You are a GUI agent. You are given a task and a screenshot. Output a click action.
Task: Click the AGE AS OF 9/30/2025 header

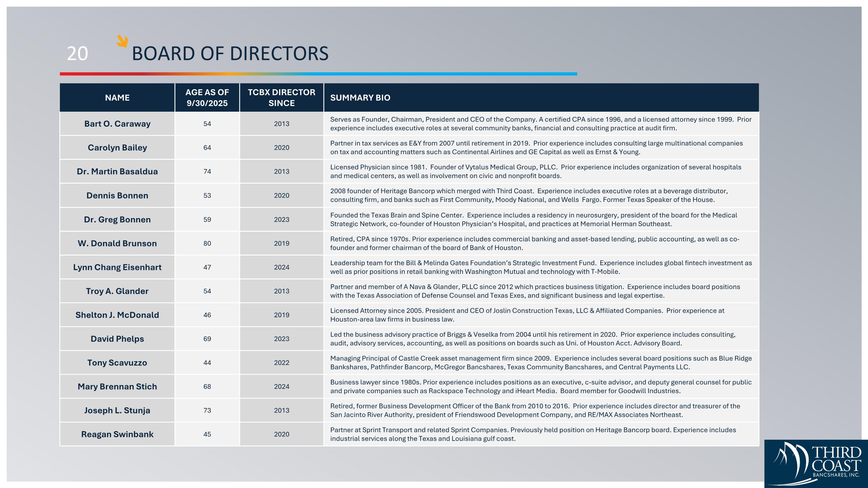pos(207,98)
